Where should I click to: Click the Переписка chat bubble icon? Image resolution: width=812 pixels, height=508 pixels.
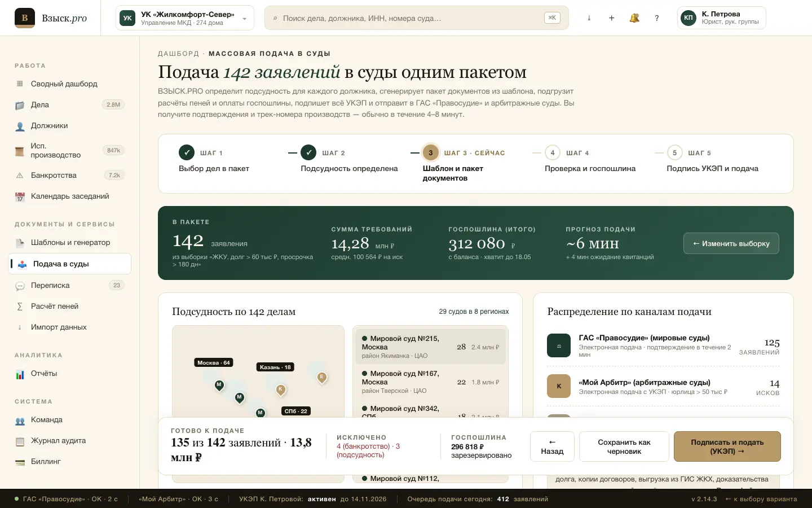(x=20, y=286)
